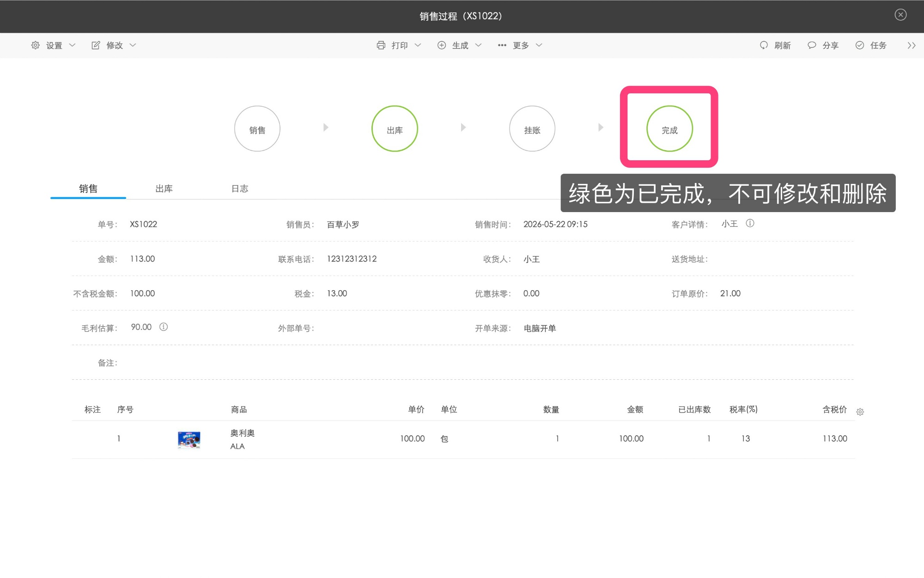
Task: Click 金额 value 113.00 in details
Action: click(142, 259)
